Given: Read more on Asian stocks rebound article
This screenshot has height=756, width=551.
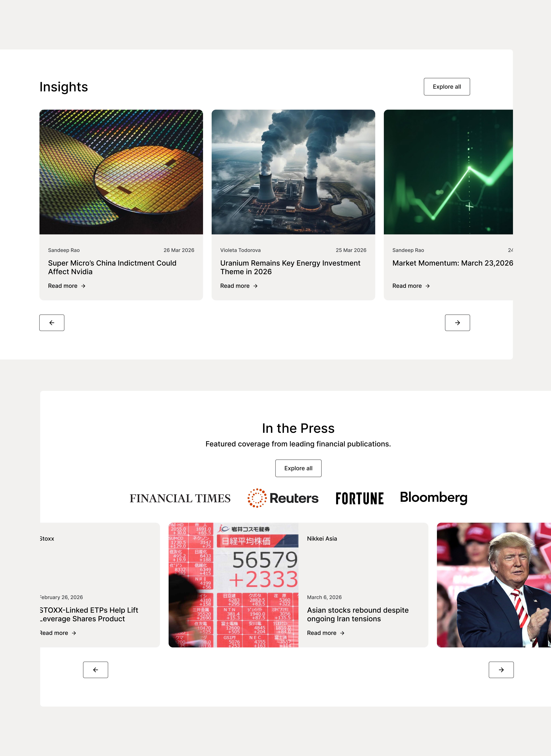Looking at the screenshot, I should pyautogui.click(x=326, y=633).
